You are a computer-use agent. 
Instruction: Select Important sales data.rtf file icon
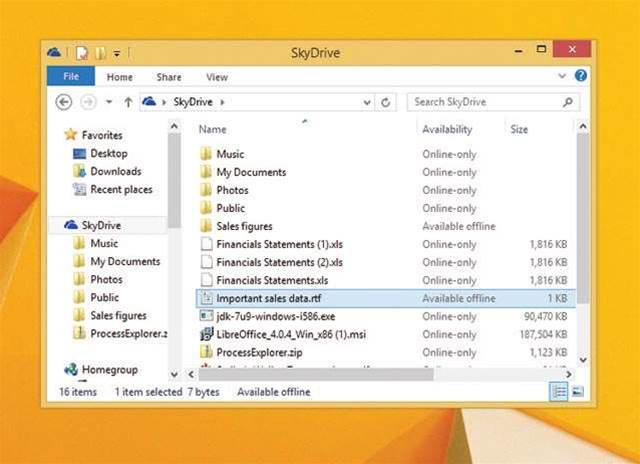click(207, 298)
